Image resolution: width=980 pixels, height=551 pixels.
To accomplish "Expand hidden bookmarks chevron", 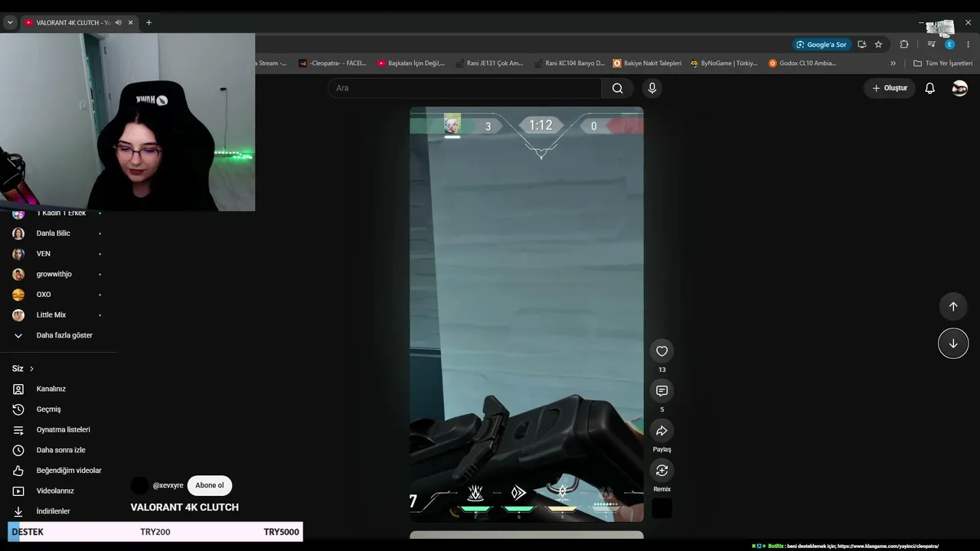I will coord(893,64).
